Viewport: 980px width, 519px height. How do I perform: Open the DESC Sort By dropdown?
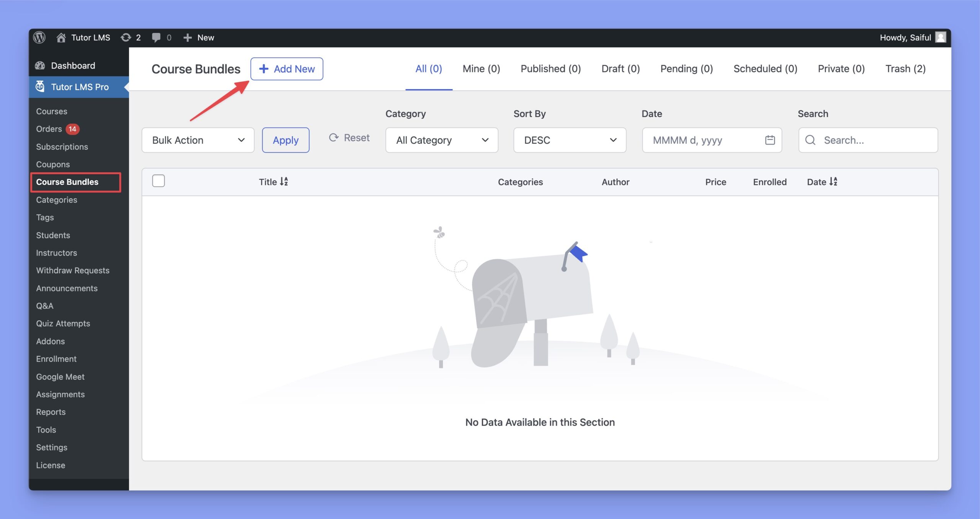click(570, 140)
